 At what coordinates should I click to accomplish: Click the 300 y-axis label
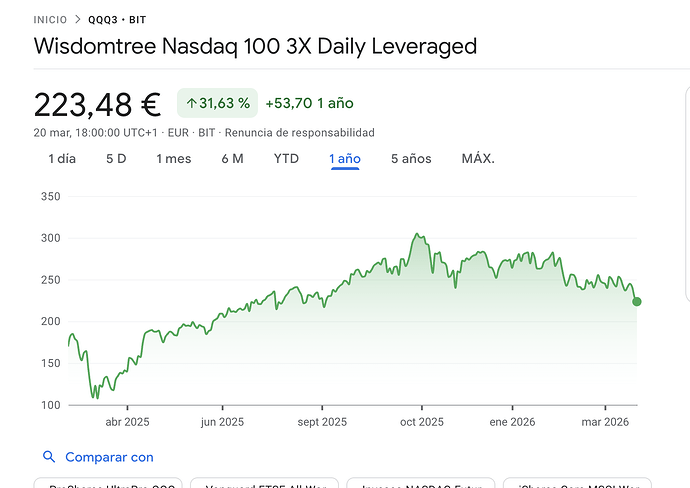click(51, 238)
